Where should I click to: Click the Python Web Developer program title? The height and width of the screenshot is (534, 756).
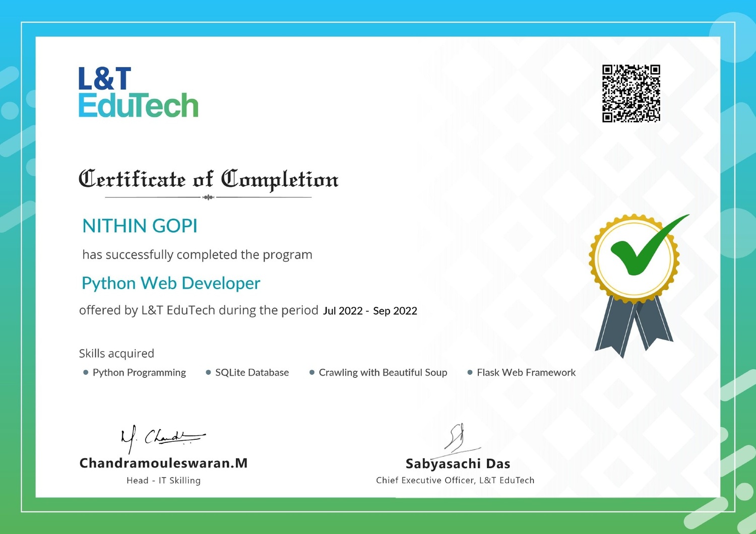click(171, 283)
